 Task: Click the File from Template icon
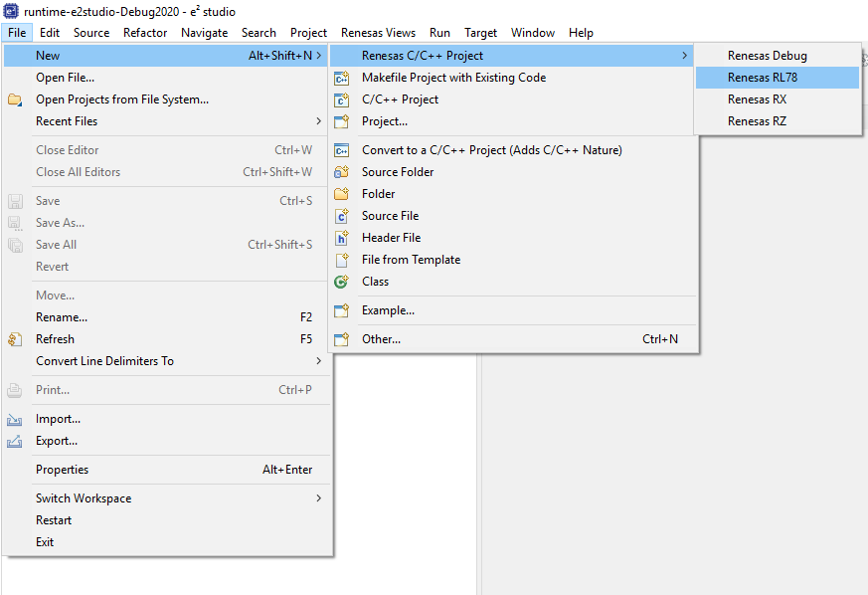342,260
